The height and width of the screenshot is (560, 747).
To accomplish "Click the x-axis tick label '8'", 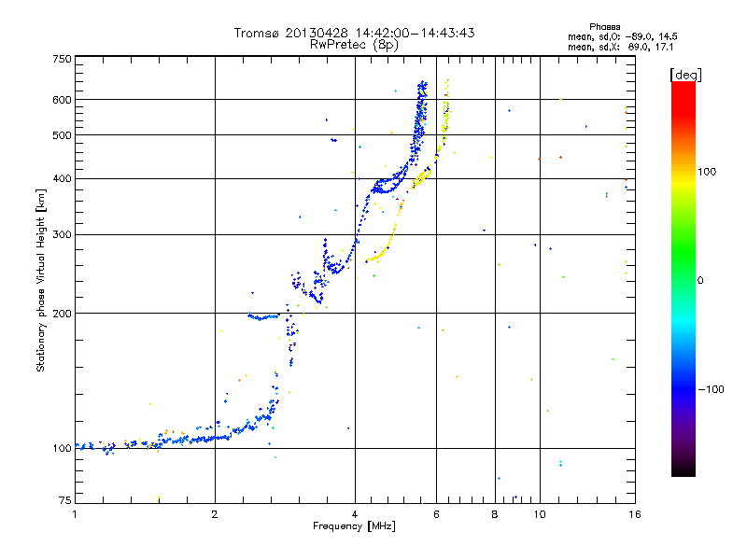I will click(x=495, y=514).
